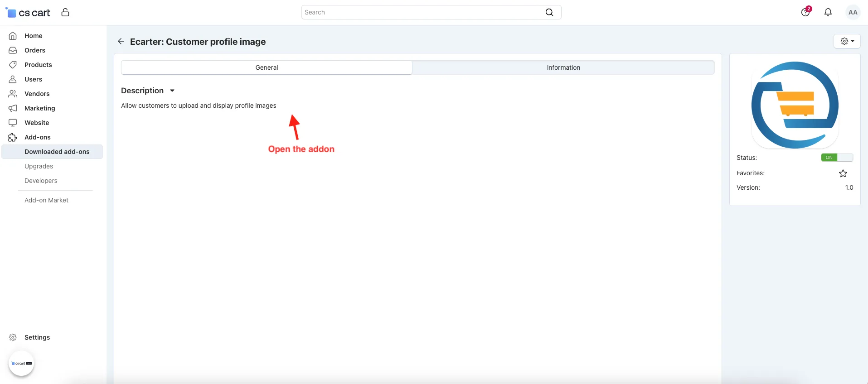Click the Ecarter add-on logo image
The height and width of the screenshot is (384, 868).
click(795, 105)
